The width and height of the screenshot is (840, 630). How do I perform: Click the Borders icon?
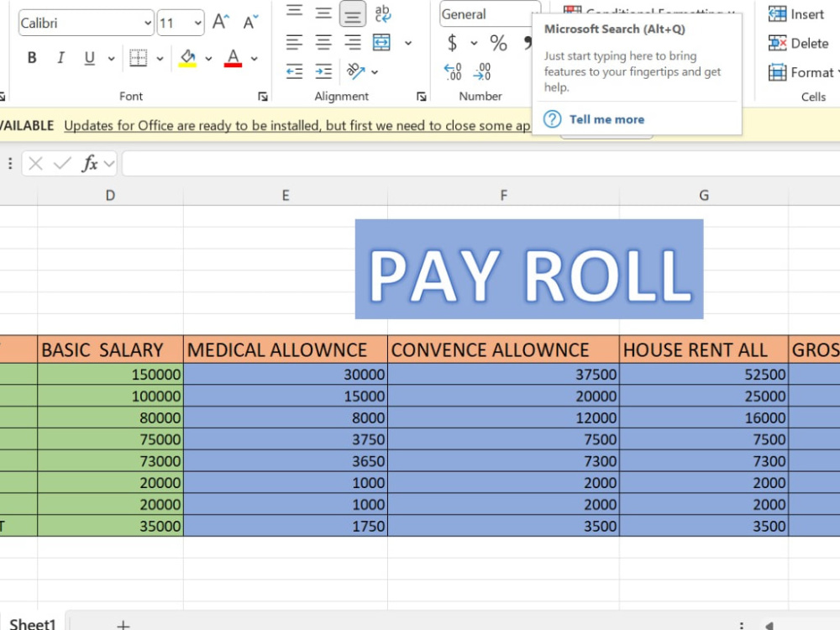tap(139, 58)
